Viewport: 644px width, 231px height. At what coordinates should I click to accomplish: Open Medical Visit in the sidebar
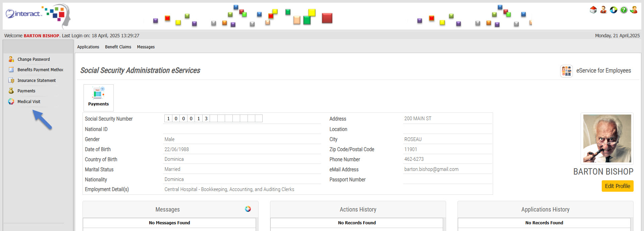click(29, 102)
